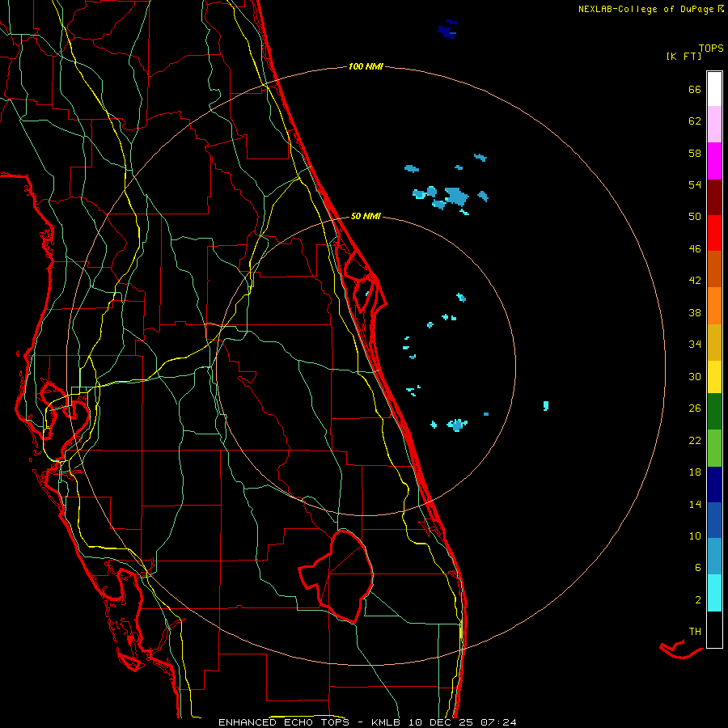The height and width of the screenshot is (728, 728).
Task: Click the gold legend swatch
Action: tap(714, 342)
